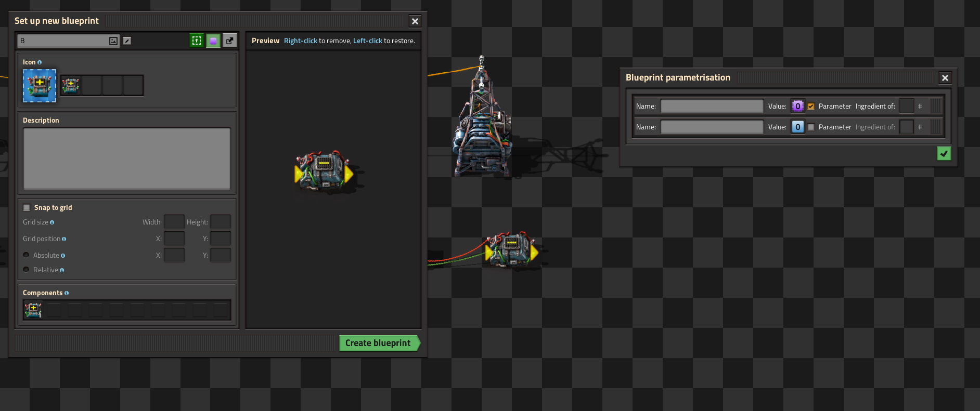Open the icon picker in blueprint name field

click(x=113, y=41)
